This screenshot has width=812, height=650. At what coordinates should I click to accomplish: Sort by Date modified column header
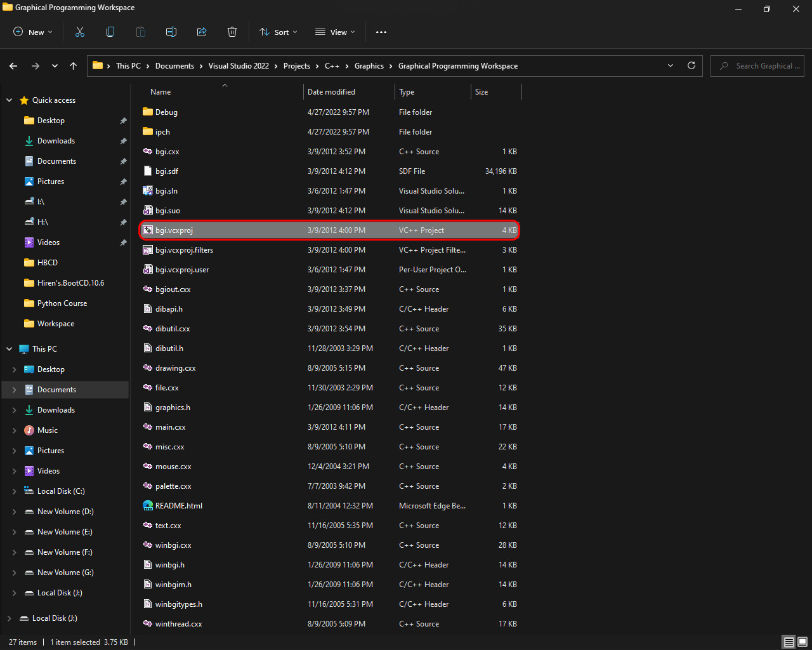pos(349,92)
